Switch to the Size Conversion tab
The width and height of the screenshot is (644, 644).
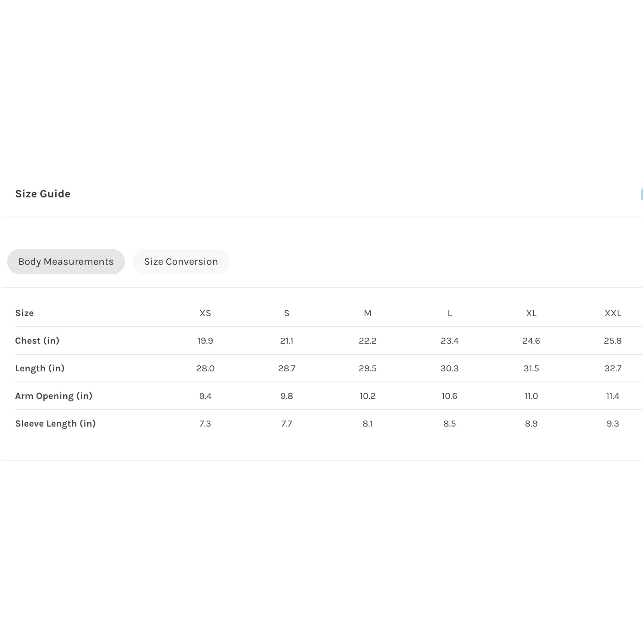[181, 262]
